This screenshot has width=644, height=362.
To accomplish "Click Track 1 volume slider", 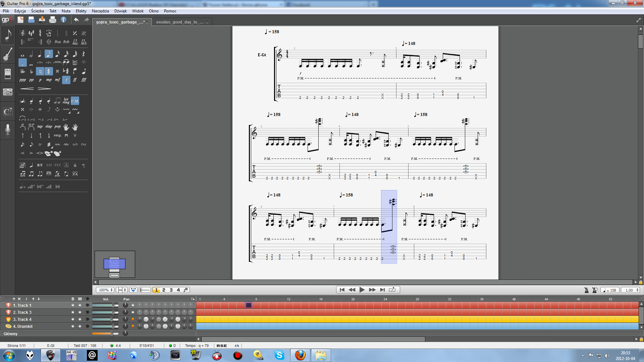I will tap(105, 305).
